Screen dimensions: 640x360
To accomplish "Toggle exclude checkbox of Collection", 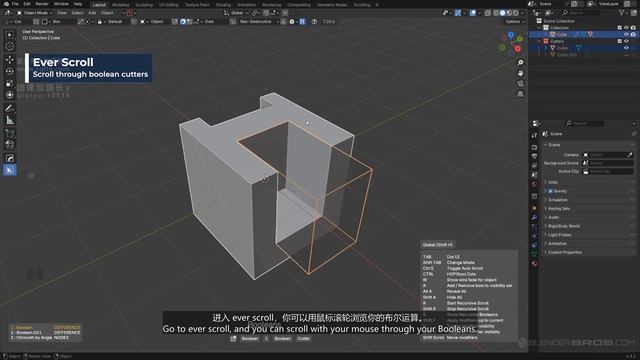I will pyautogui.click(x=620, y=28).
